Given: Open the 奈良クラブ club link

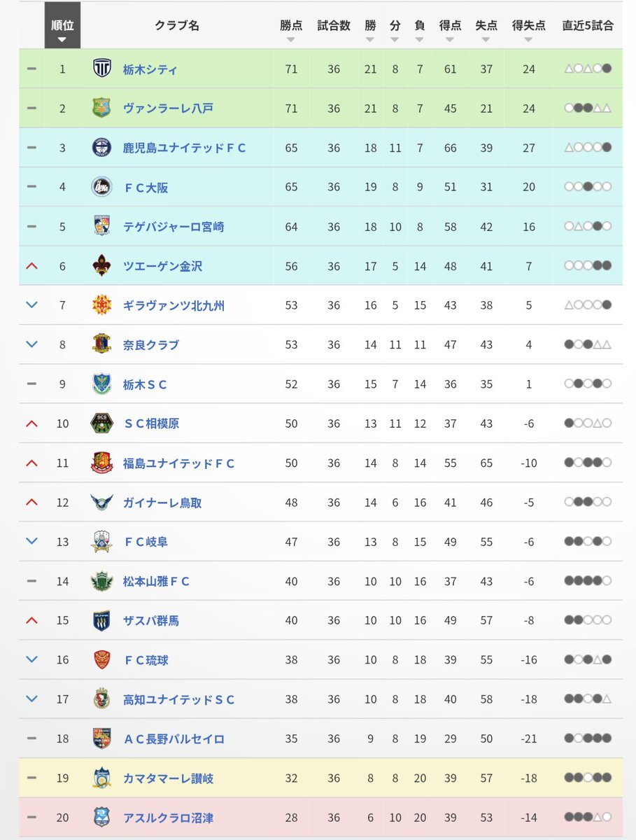Looking at the screenshot, I should coord(151,344).
